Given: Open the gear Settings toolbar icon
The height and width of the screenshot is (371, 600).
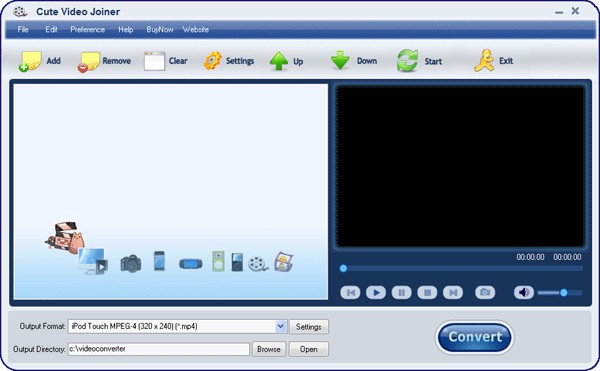Looking at the screenshot, I should click(212, 61).
